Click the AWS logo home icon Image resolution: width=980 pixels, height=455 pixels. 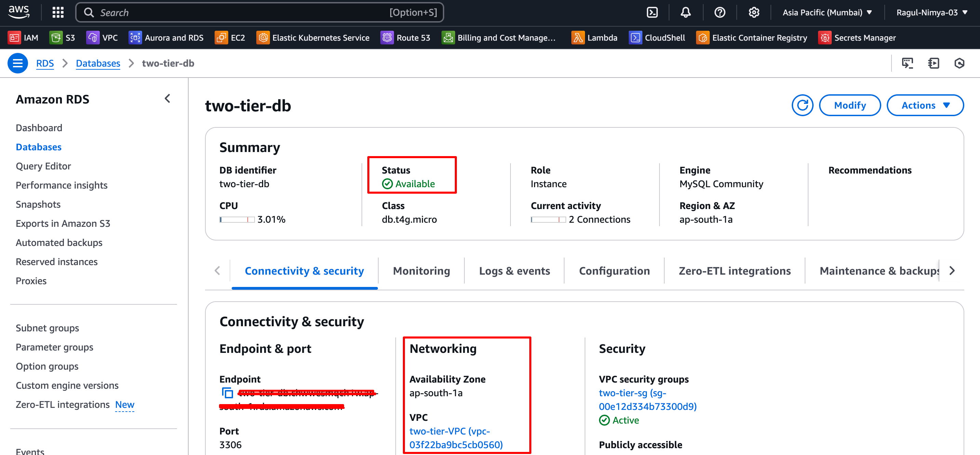click(x=19, y=12)
